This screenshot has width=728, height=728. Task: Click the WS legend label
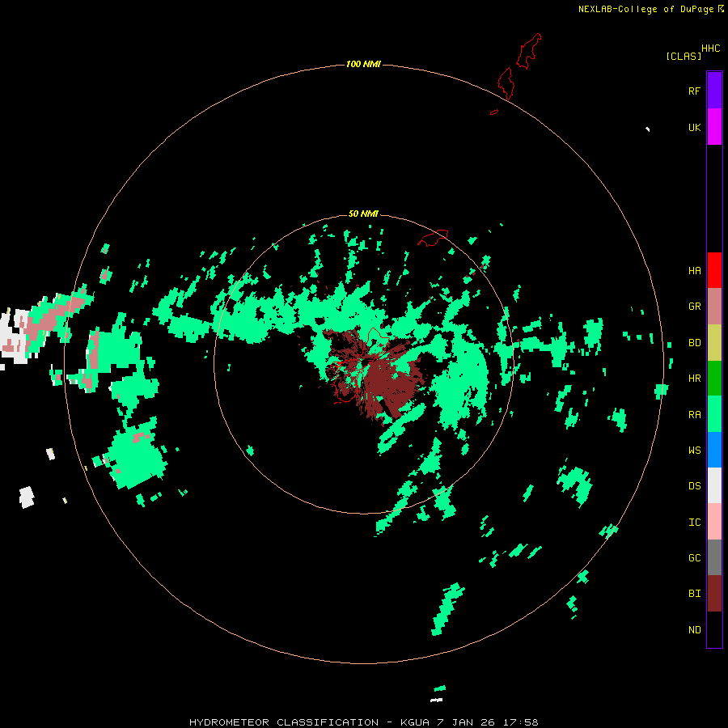click(694, 451)
